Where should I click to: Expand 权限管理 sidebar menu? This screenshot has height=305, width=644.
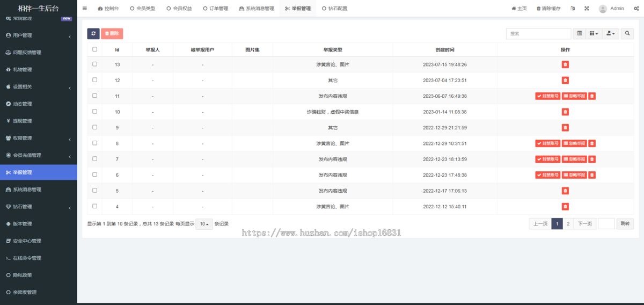pos(39,138)
